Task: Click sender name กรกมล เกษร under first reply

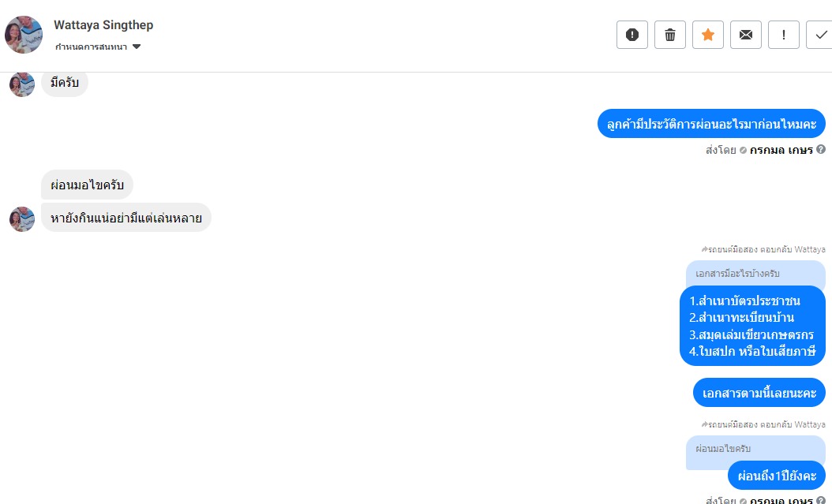Action: tap(781, 150)
